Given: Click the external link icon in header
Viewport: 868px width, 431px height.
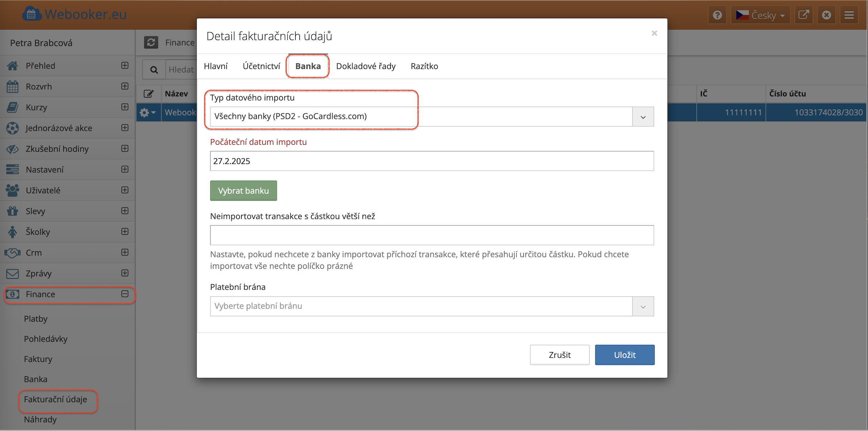Looking at the screenshot, I should click(x=804, y=15).
